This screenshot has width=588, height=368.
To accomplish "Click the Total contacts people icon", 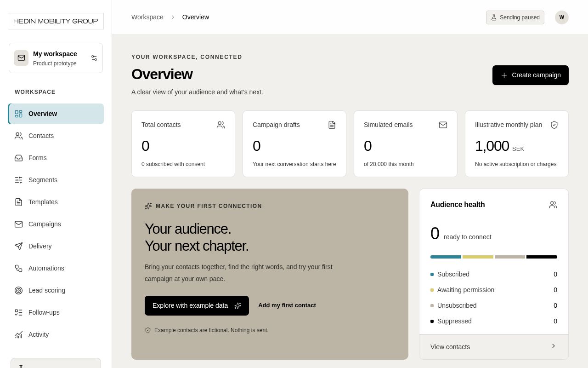I will coord(221,125).
